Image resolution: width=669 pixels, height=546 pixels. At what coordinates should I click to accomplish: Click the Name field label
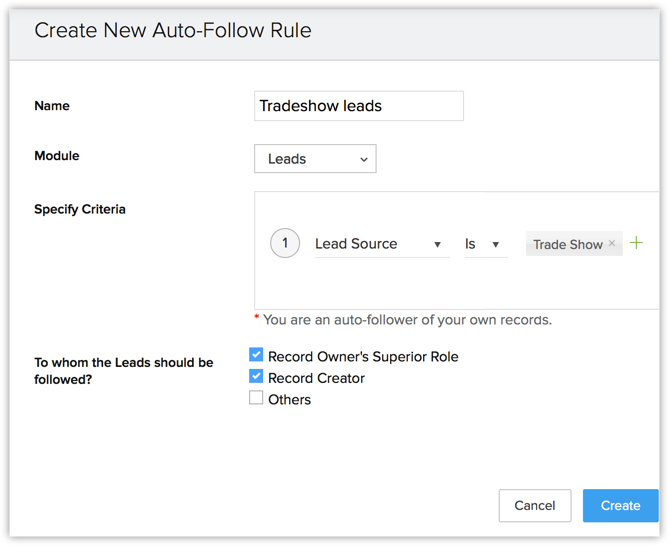(52, 106)
